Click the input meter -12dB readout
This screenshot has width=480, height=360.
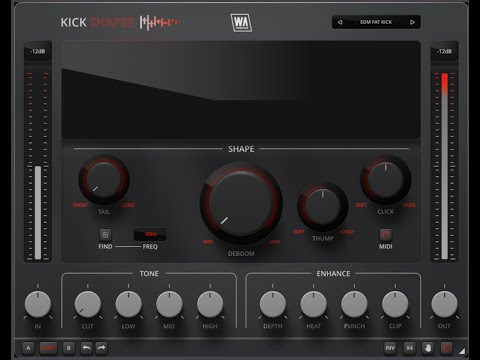pyautogui.click(x=38, y=51)
